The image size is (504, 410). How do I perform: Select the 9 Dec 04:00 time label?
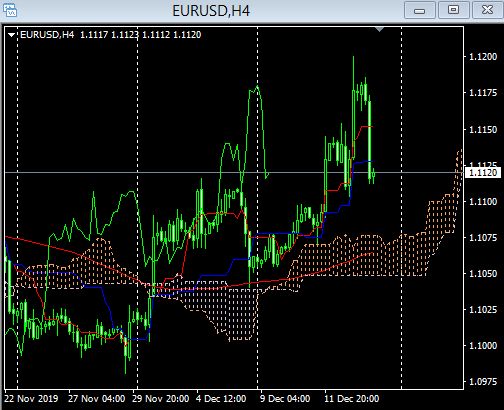[285, 399]
